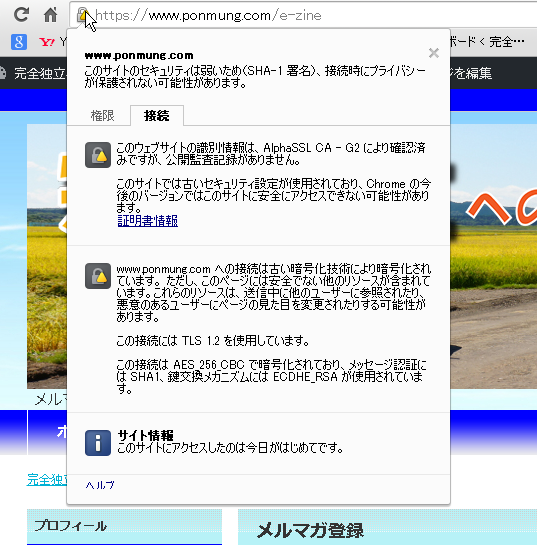Viewport: 537px width, 545px height.
Task: Click the browser reload button
Action: coord(21,15)
